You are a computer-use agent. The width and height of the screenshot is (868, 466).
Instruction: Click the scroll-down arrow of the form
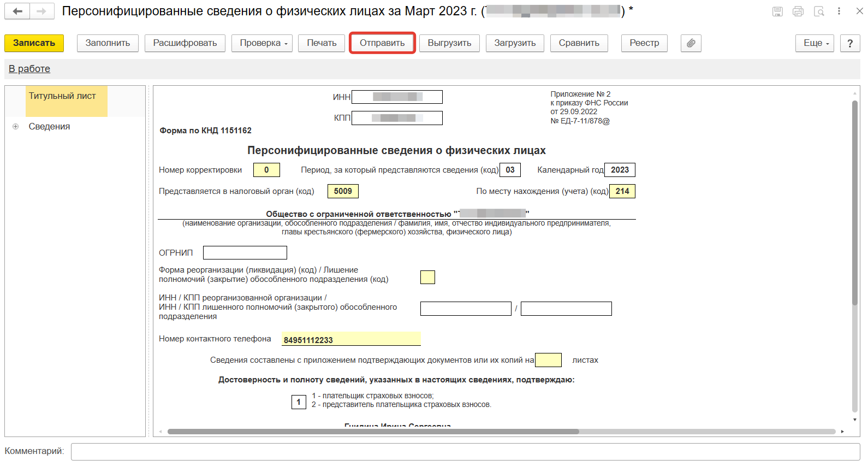coord(855,420)
